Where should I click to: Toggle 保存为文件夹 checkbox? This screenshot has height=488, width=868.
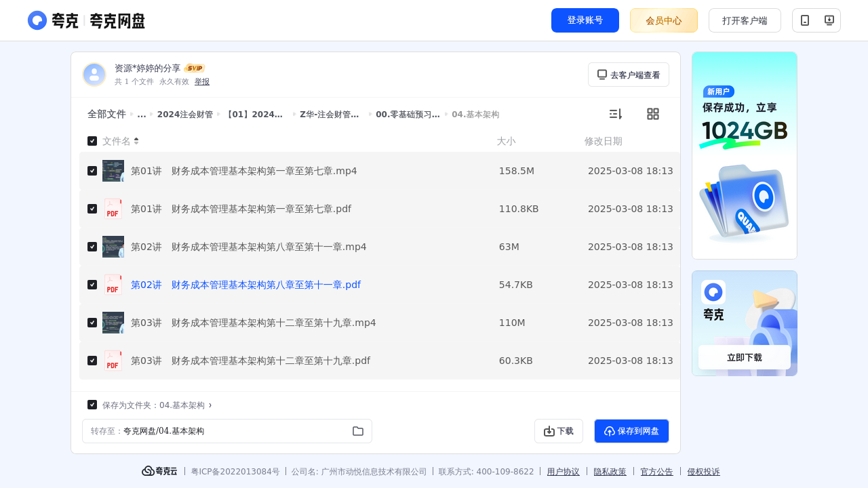coord(92,405)
